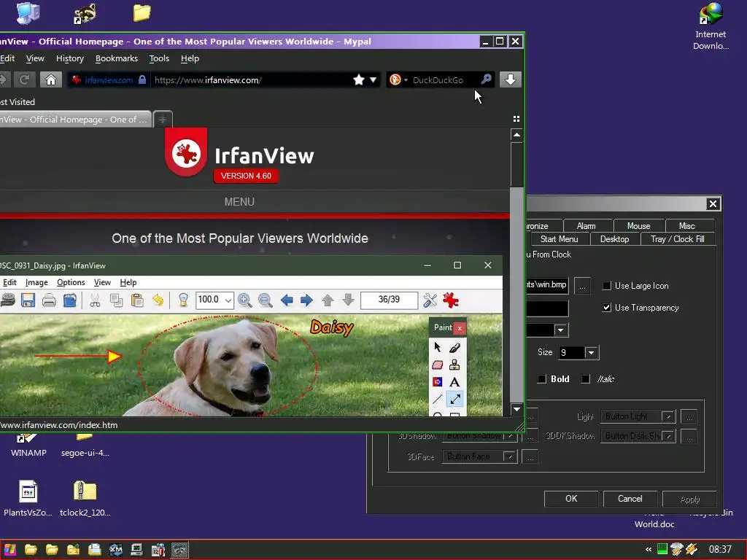Open the MENU link on IrfanView page
This screenshot has height=560, width=747.
[x=239, y=202]
